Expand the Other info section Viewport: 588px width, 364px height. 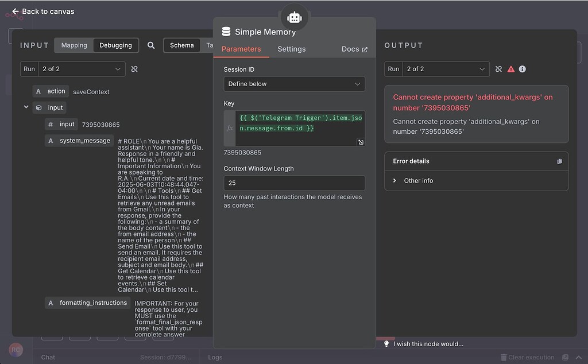click(394, 180)
